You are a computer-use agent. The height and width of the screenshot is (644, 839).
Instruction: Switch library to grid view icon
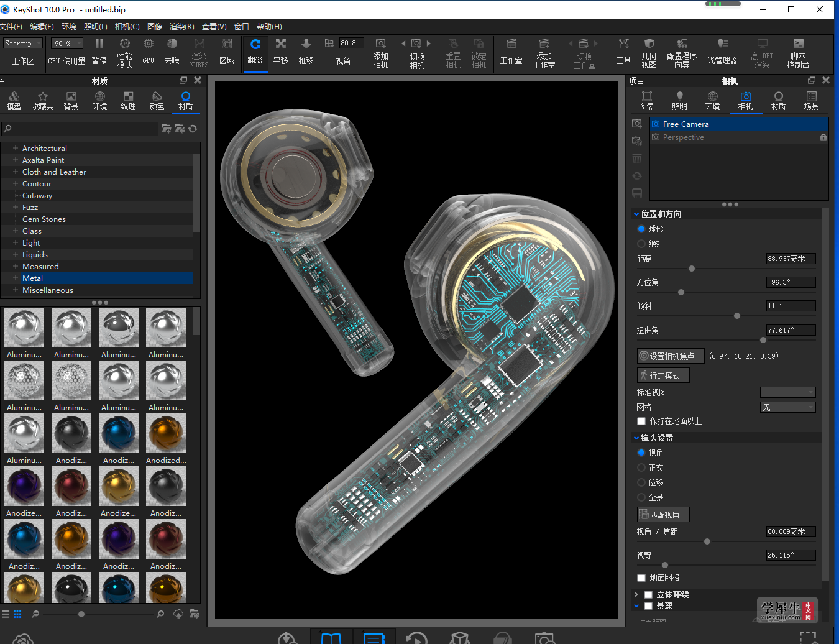tap(17, 614)
